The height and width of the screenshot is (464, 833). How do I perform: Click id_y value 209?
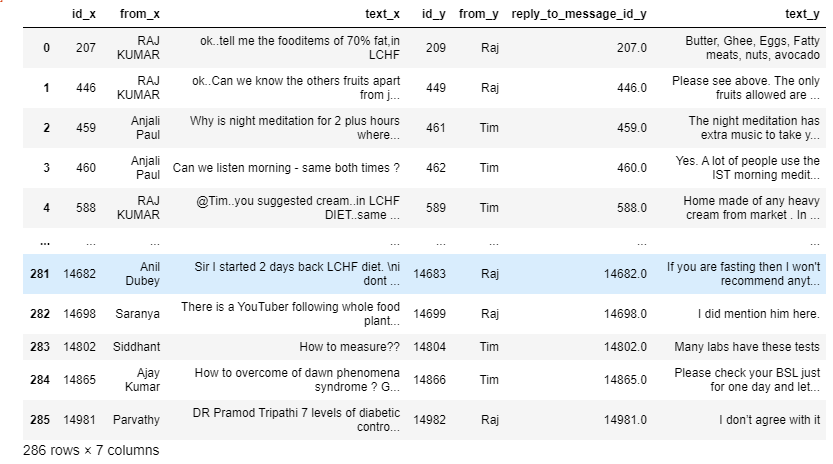coord(436,48)
